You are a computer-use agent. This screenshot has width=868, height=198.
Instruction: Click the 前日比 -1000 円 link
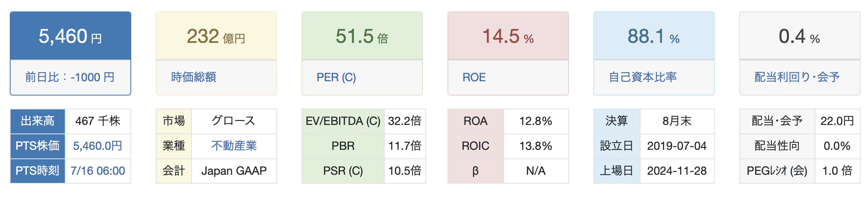[x=70, y=77]
